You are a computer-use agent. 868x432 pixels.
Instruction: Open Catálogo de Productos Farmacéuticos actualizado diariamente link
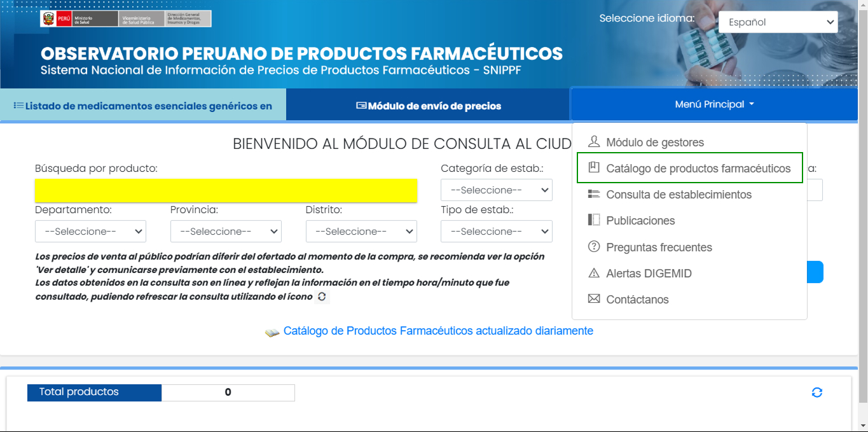pos(437,331)
